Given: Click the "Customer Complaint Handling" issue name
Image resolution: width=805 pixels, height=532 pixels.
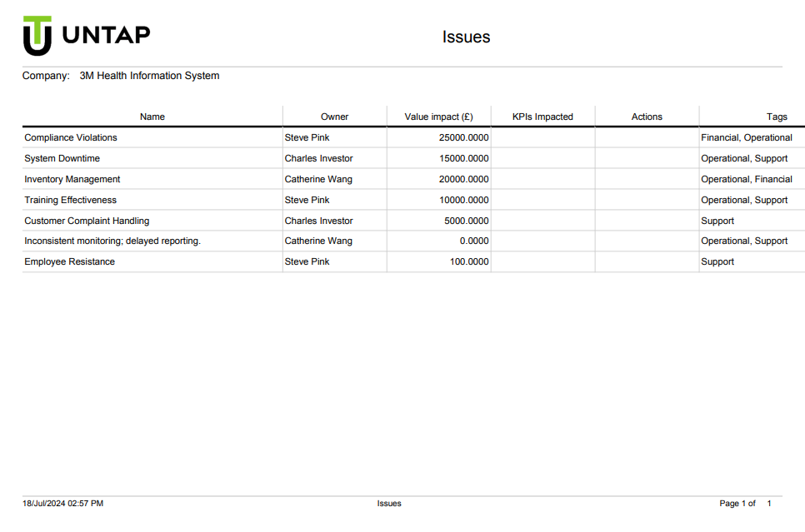Looking at the screenshot, I should [87, 221].
